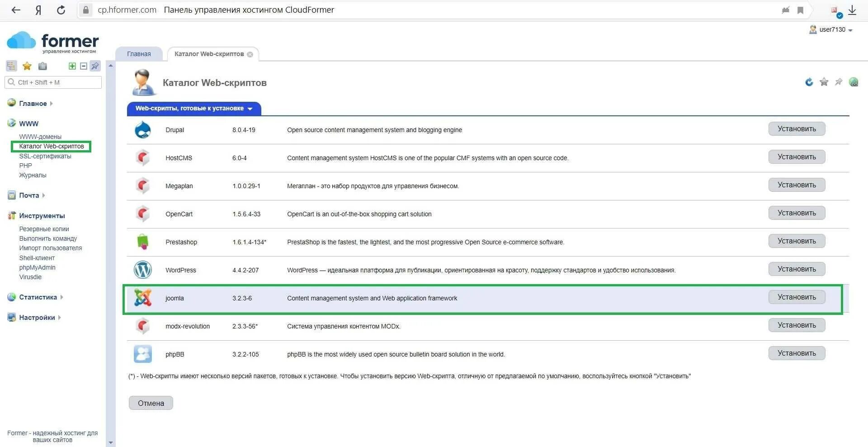
Task: Click Установить for Prestashop
Action: (797, 241)
